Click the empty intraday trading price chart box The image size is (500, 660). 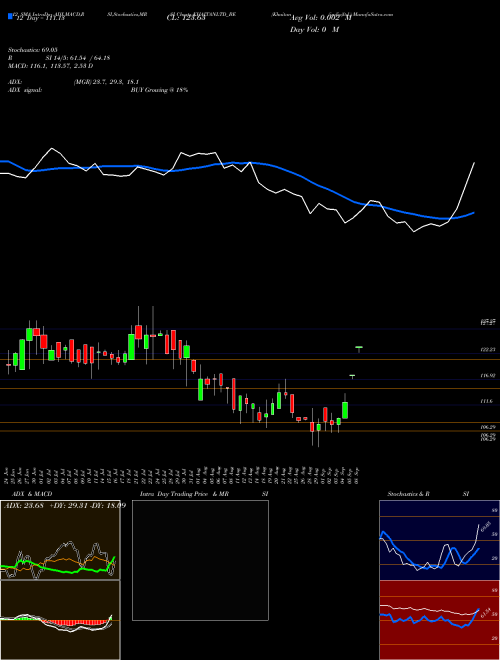pyautogui.click(x=200, y=560)
